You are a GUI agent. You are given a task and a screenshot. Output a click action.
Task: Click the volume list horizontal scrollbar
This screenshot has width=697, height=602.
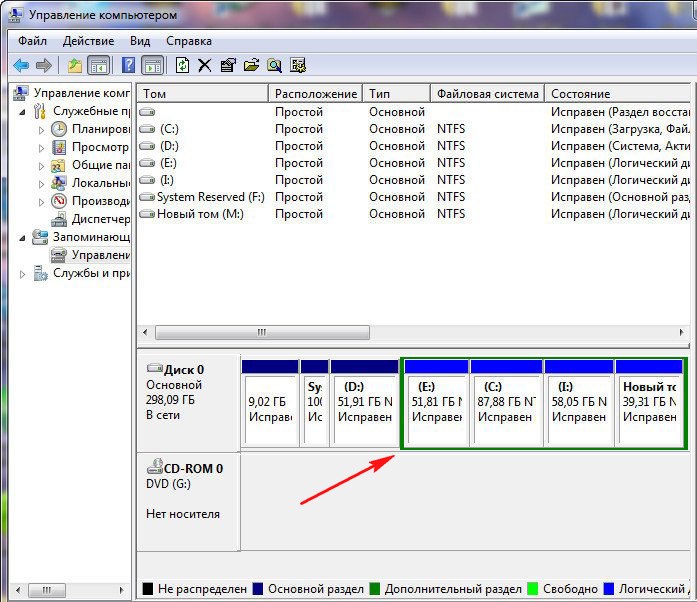pos(262,332)
